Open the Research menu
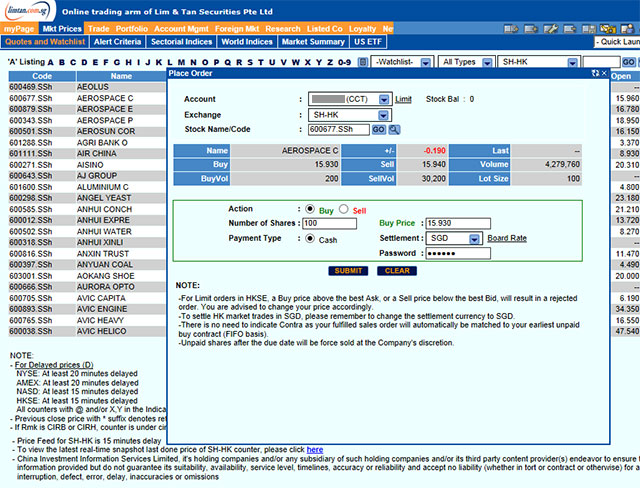Viewport: 640px width, 488px height. (x=282, y=29)
